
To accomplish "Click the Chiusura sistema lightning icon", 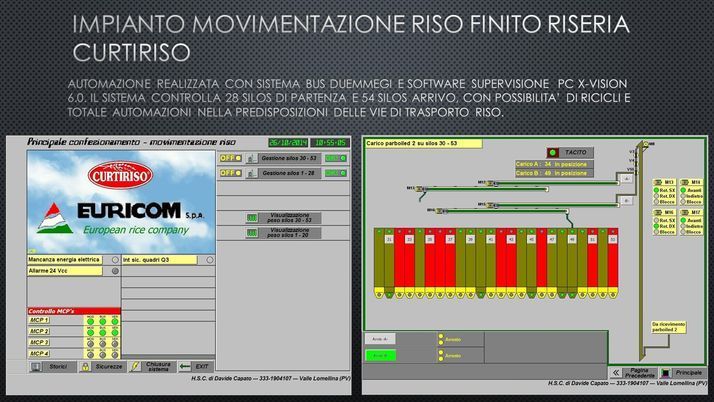I will tap(135, 366).
